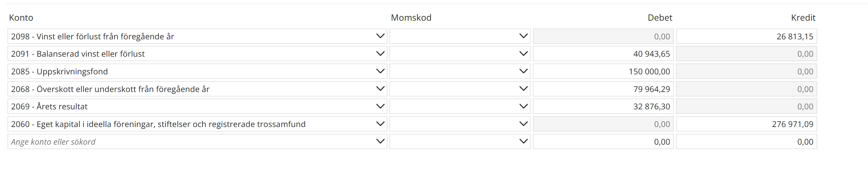
Task: Open account dropdown for 2098 row
Action: 380,36
